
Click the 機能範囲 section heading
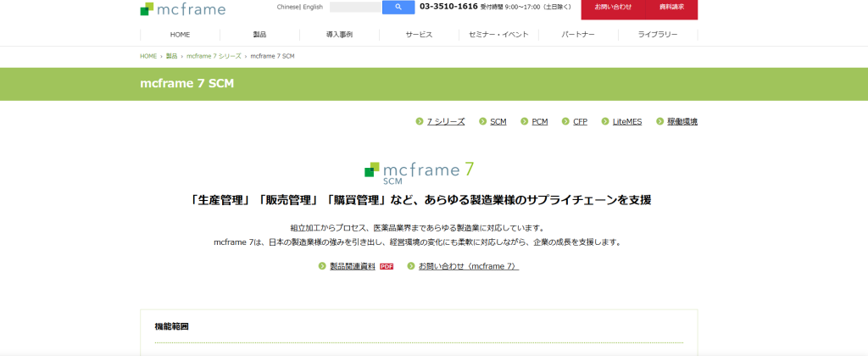(x=171, y=326)
